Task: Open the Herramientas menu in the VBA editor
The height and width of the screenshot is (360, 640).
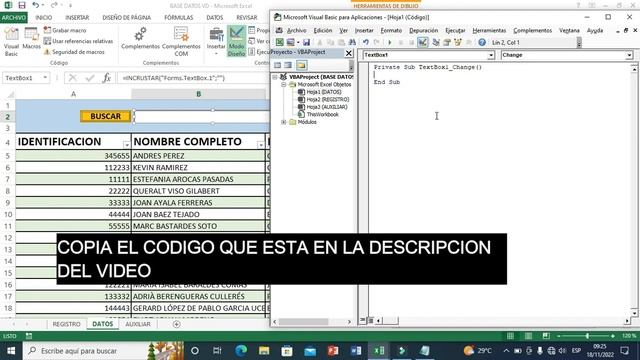Action: click(489, 30)
